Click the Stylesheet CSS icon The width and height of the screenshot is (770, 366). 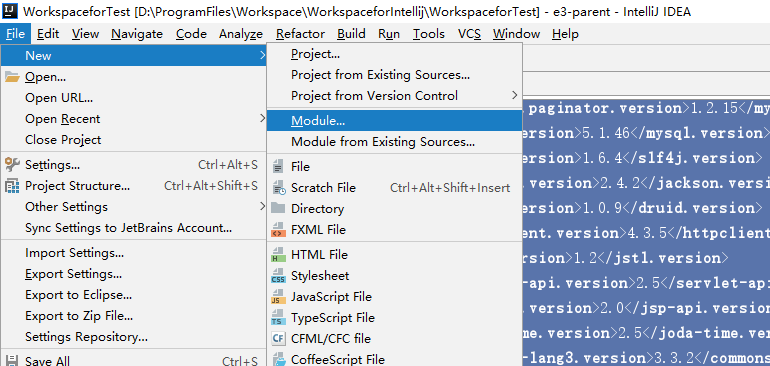coord(278,276)
